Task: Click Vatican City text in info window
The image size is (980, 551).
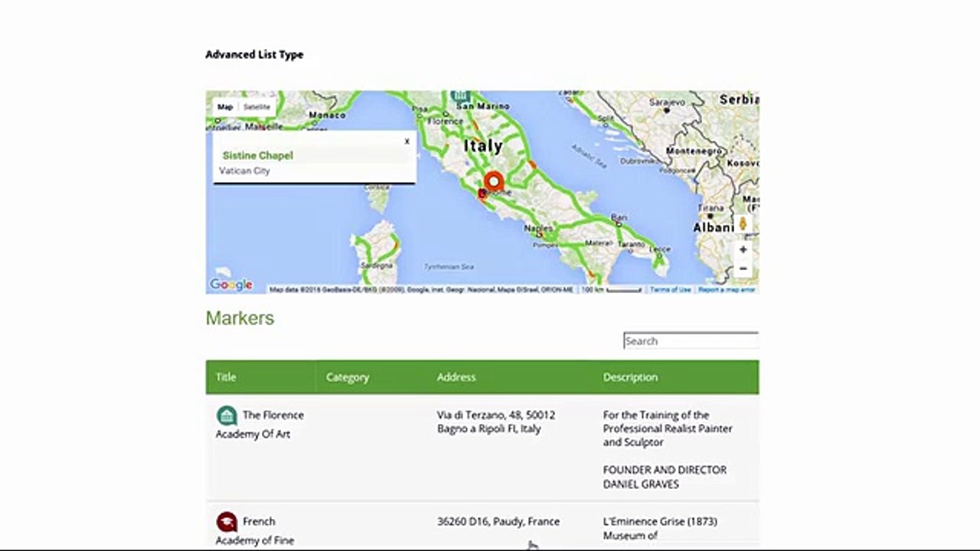Action: 245,171
